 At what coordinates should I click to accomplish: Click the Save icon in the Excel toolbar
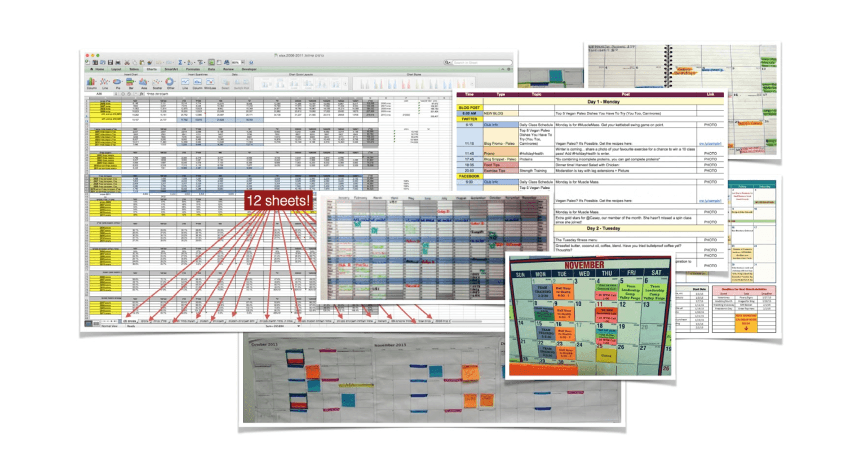tap(110, 63)
